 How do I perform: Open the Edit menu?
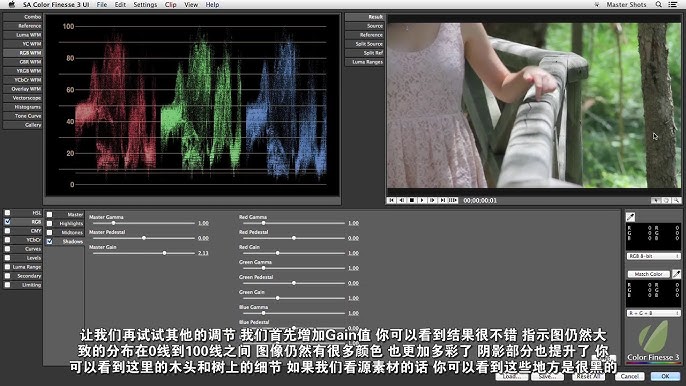pos(120,4)
